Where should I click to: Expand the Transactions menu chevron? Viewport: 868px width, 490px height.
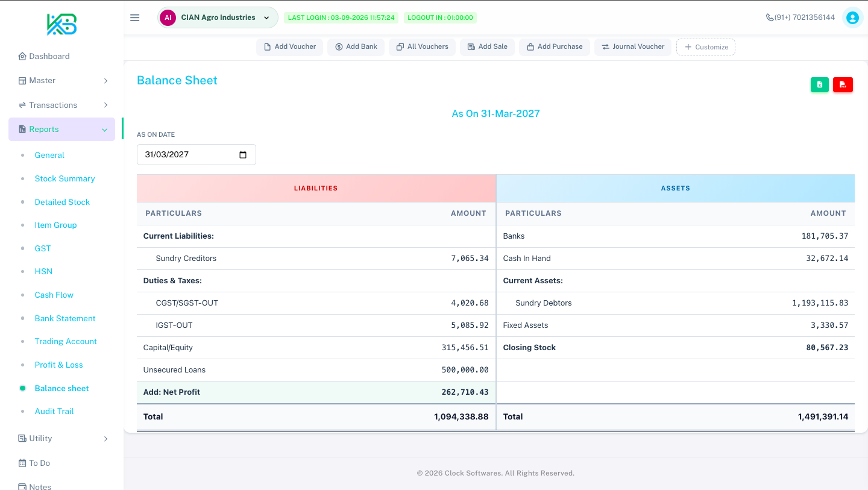(105, 105)
